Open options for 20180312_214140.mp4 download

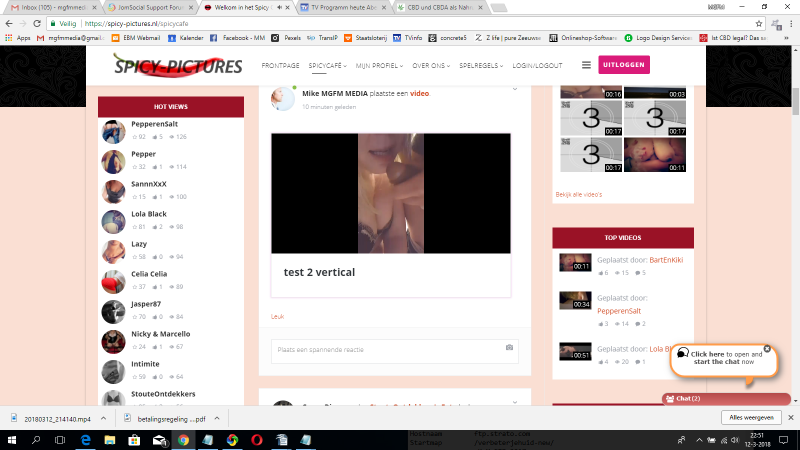[104, 418]
